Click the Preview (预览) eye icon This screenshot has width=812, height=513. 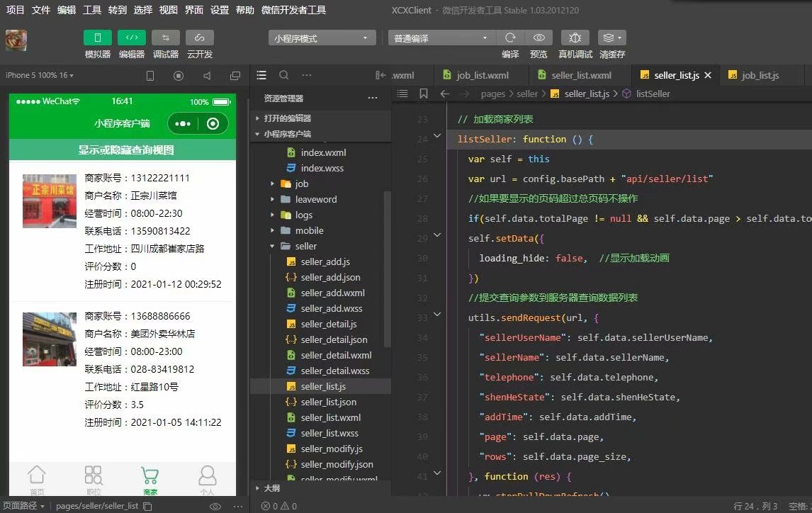point(538,38)
